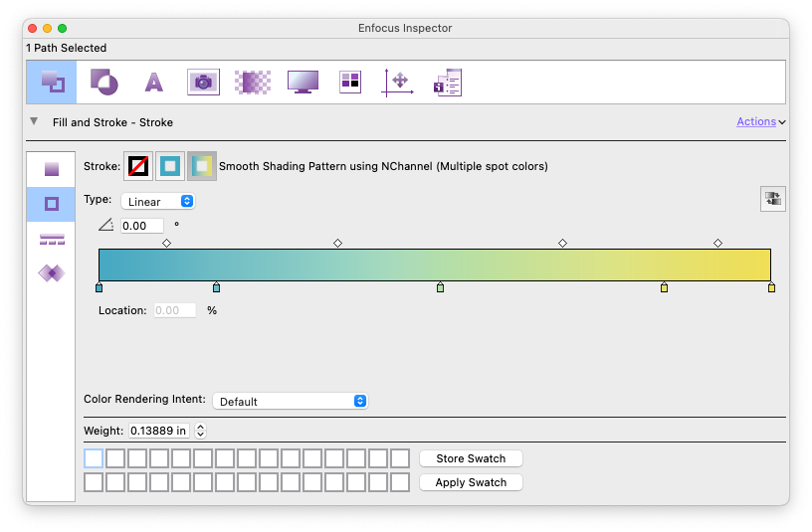This screenshot has height=532, width=812.
Task: Open the Summary document info icon
Action: coord(448,83)
